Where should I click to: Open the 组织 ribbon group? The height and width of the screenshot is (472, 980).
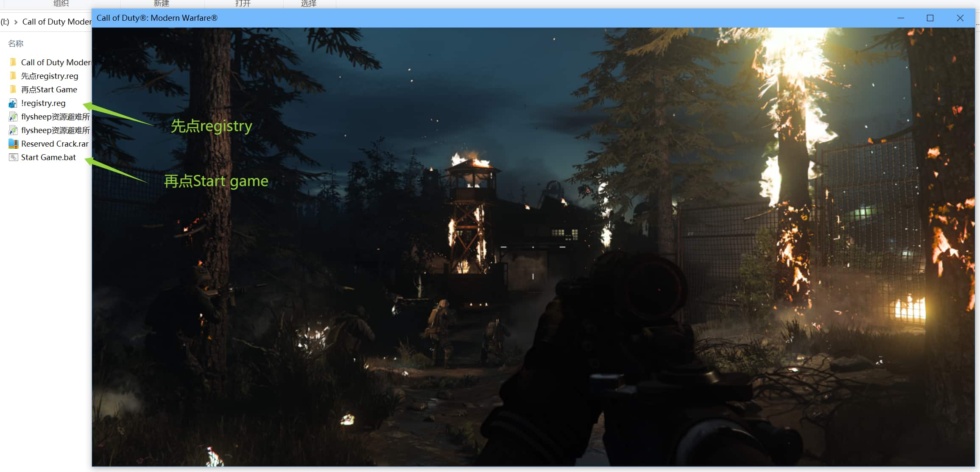pos(61,3)
